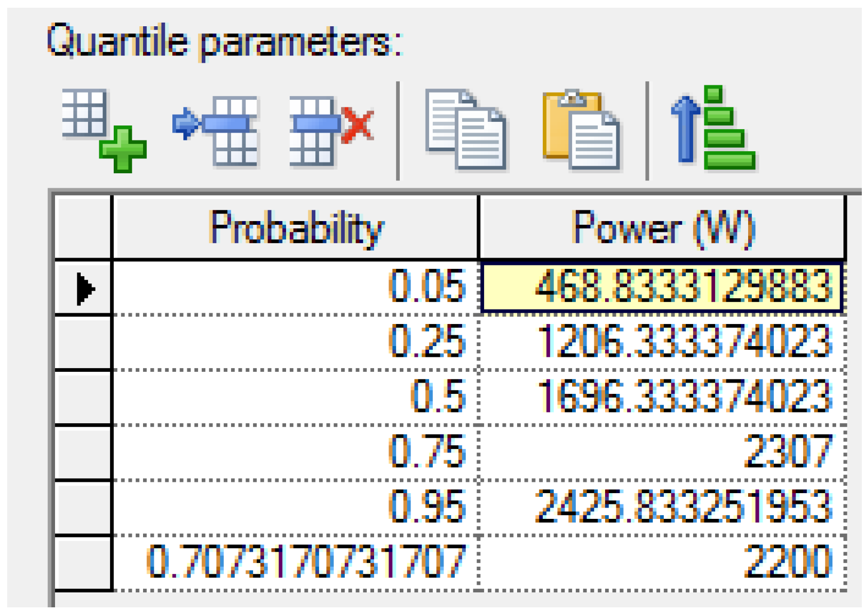The height and width of the screenshot is (614, 868).
Task: Click the Power cell showing 2307
Action: tap(662, 452)
